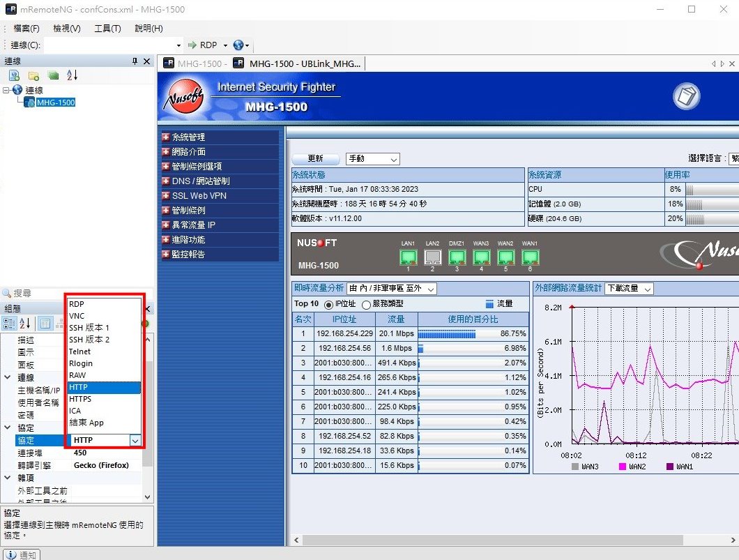Choose HTTPS from the protocol list
The height and width of the screenshot is (560, 739).
80,399
